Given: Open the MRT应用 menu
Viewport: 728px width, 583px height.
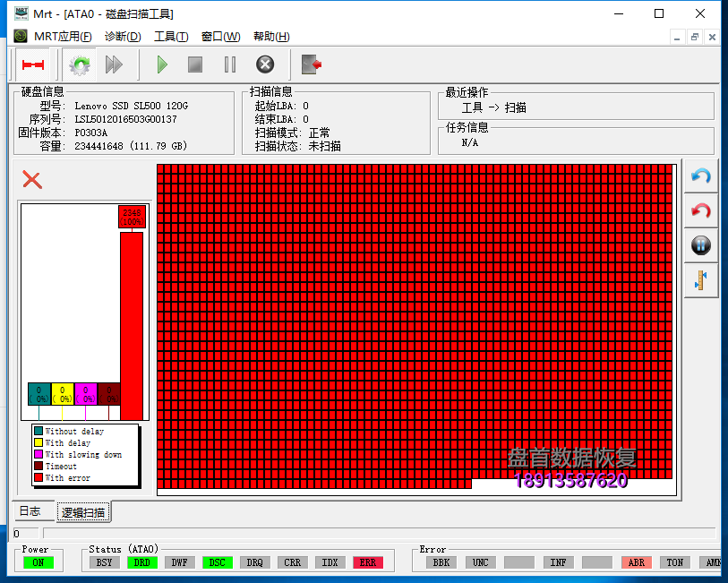Looking at the screenshot, I should pyautogui.click(x=63, y=37).
